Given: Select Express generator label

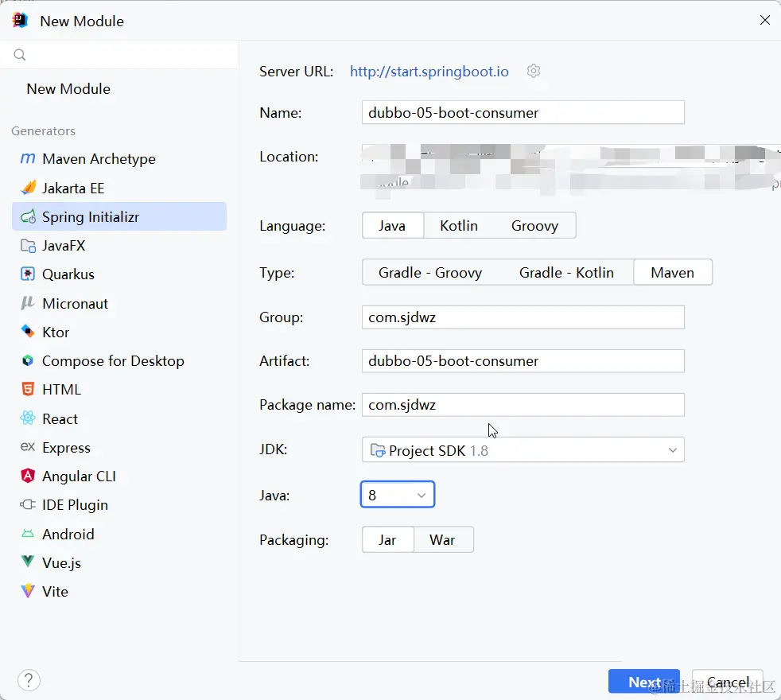Looking at the screenshot, I should click(66, 448).
